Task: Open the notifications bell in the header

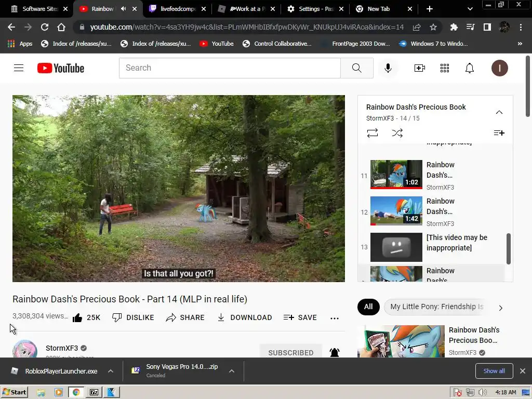Action: pos(470,68)
